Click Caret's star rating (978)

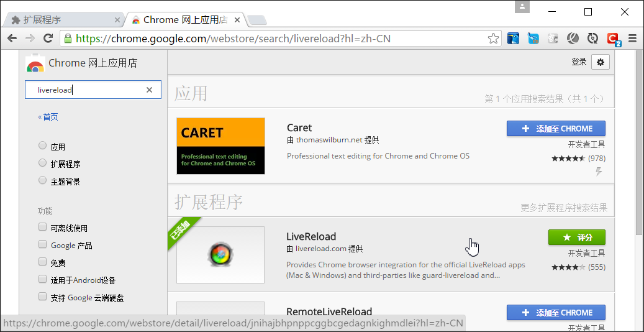[x=578, y=159]
